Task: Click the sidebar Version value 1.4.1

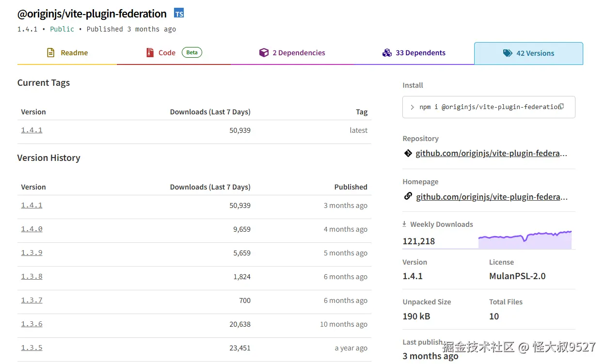Action: click(x=413, y=276)
